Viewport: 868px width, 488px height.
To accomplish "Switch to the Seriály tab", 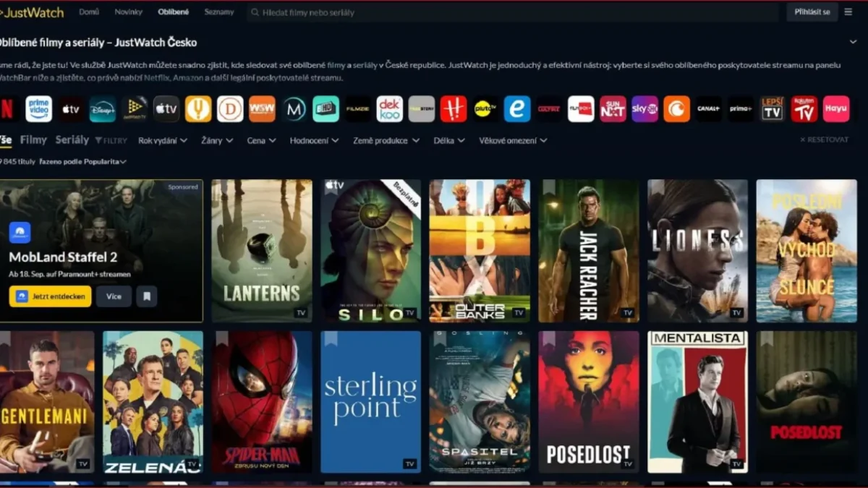I will click(72, 140).
